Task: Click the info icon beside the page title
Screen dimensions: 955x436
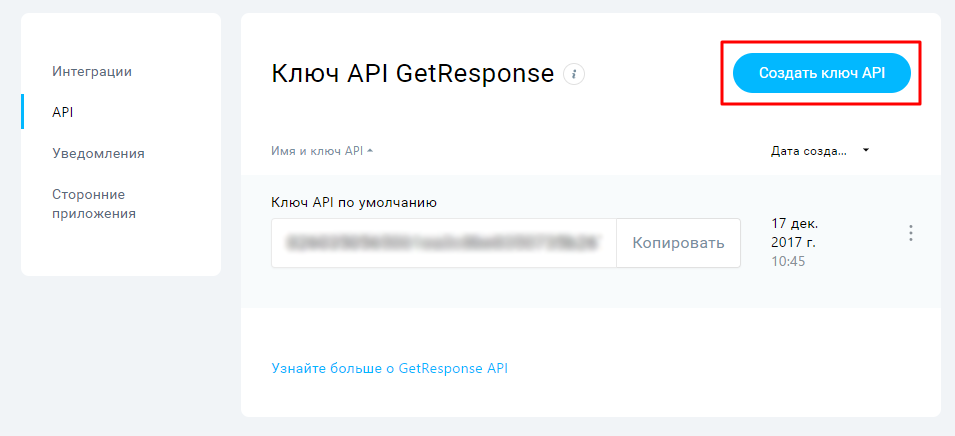Action: tap(574, 74)
